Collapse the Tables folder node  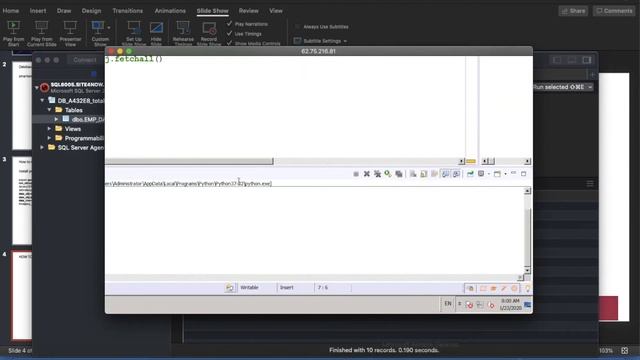pos(49,110)
